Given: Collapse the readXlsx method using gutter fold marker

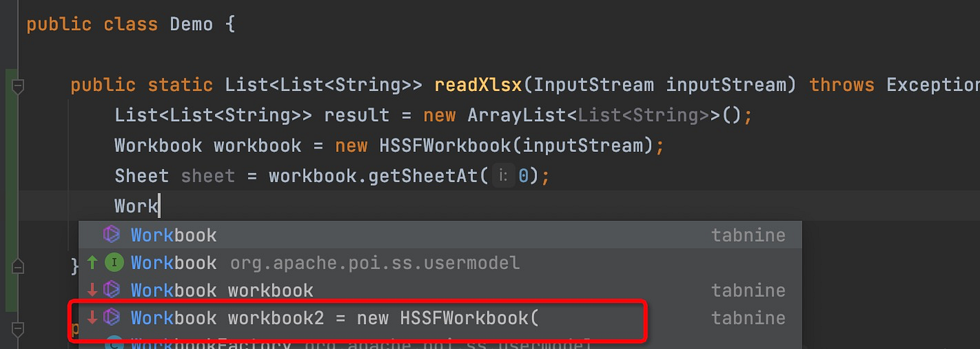Looking at the screenshot, I should click(18, 87).
